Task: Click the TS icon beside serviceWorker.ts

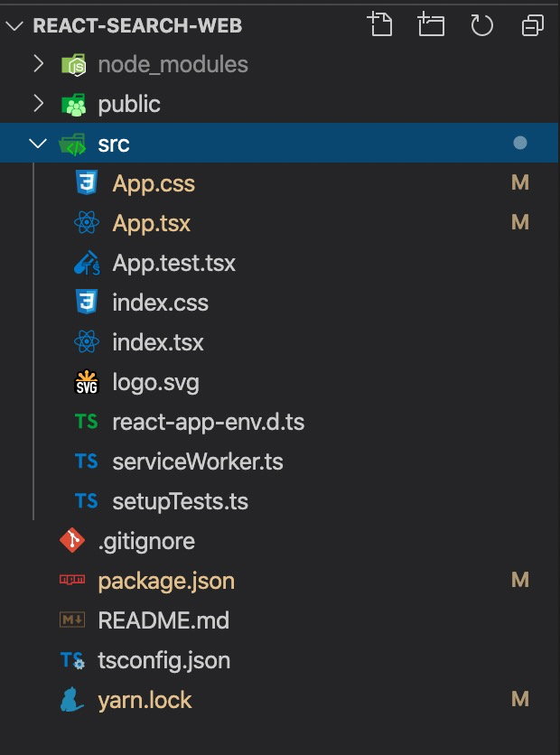Action: click(x=87, y=461)
